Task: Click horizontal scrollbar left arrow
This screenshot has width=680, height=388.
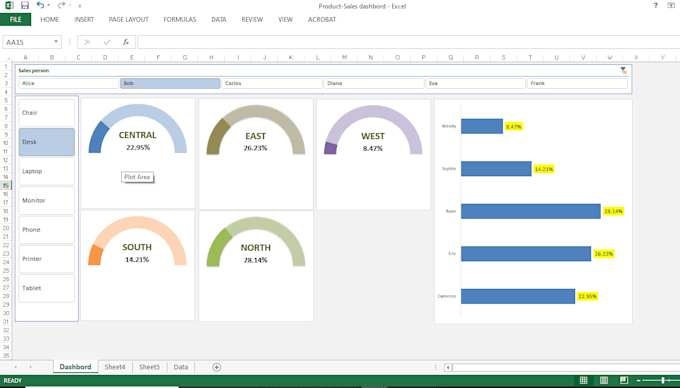Action: [x=448, y=367]
